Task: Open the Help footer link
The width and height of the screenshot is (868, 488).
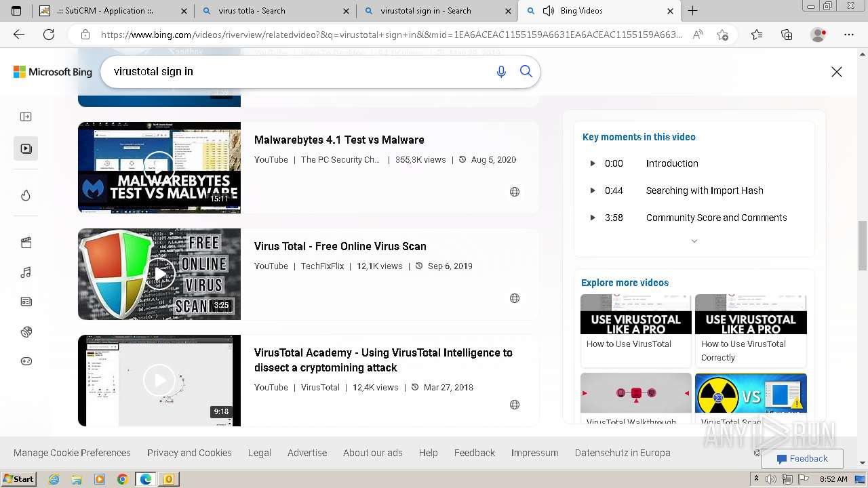Action: point(429,453)
